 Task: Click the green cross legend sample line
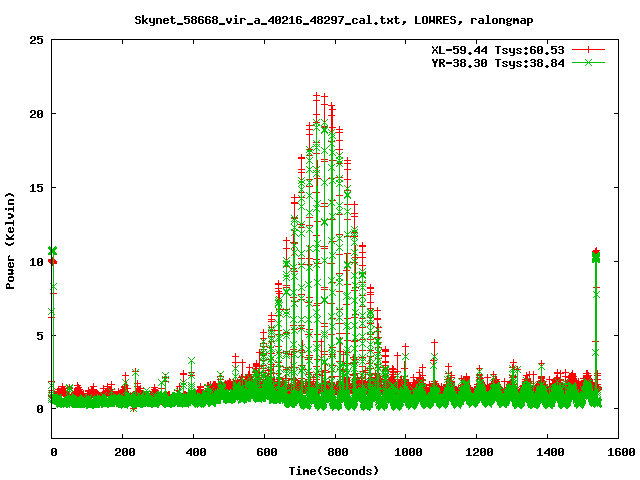click(588, 63)
